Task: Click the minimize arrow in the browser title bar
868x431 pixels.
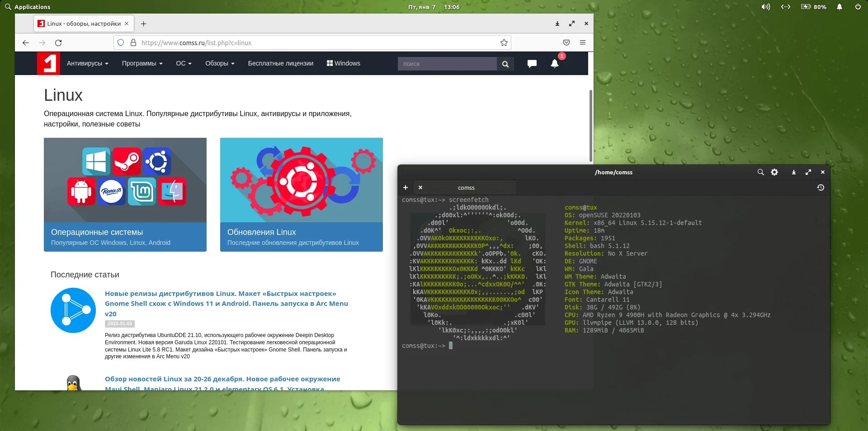Action: click(557, 23)
